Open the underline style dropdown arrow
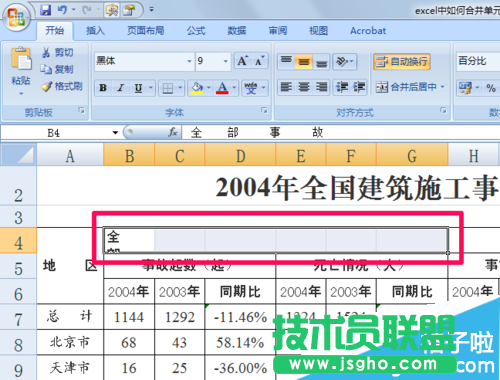This screenshot has width=500, height=380. pos(151,88)
